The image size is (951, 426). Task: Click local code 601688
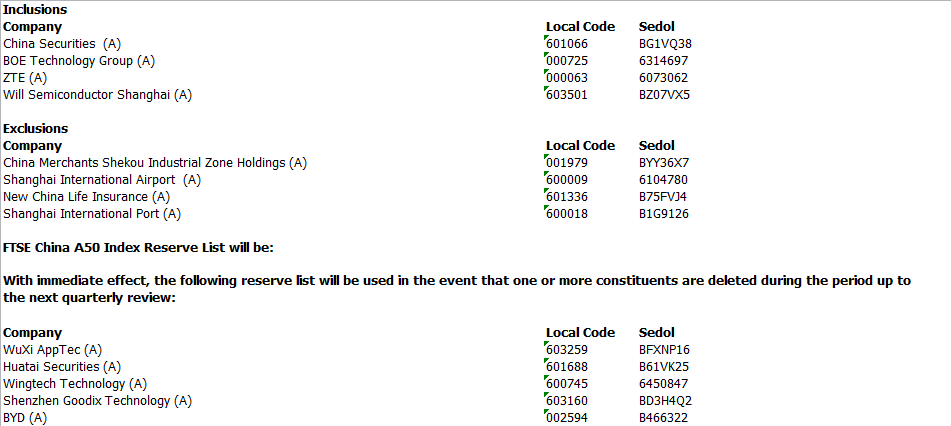pyautogui.click(x=569, y=367)
